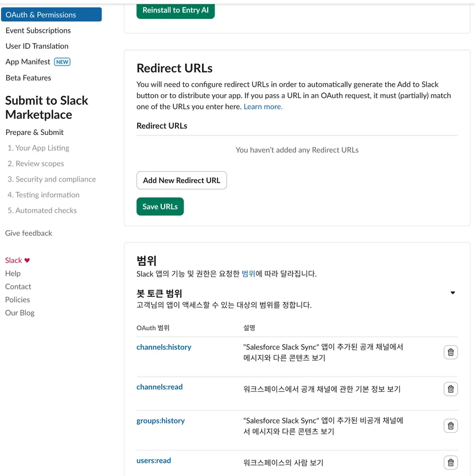Follow the 범위 link in scope description
Screen dimensions: 475x476
248,273
